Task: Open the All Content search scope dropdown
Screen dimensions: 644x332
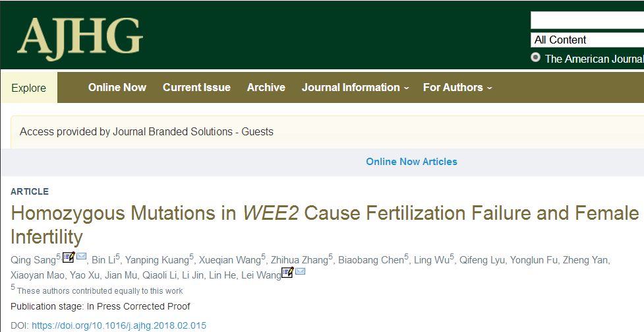Action: [587, 40]
